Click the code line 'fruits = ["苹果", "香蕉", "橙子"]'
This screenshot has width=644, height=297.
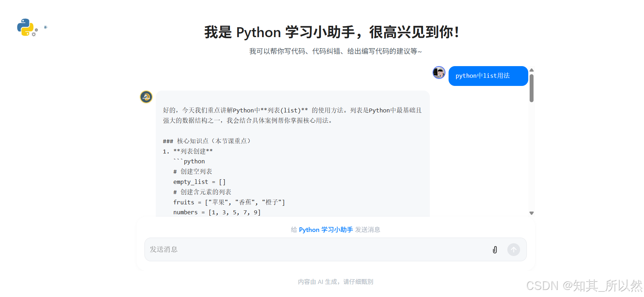point(229,202)
